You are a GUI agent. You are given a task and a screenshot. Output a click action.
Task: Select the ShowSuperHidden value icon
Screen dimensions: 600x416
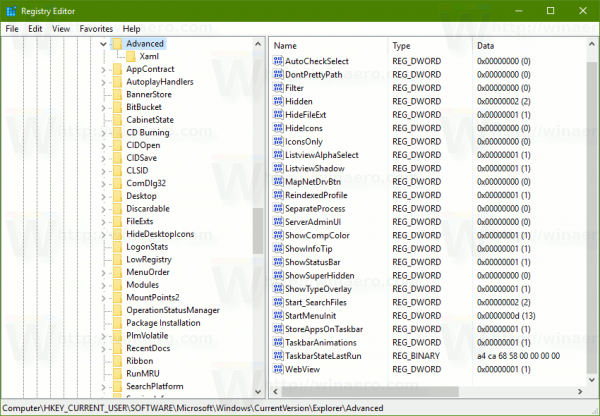[x=278, y=275]
